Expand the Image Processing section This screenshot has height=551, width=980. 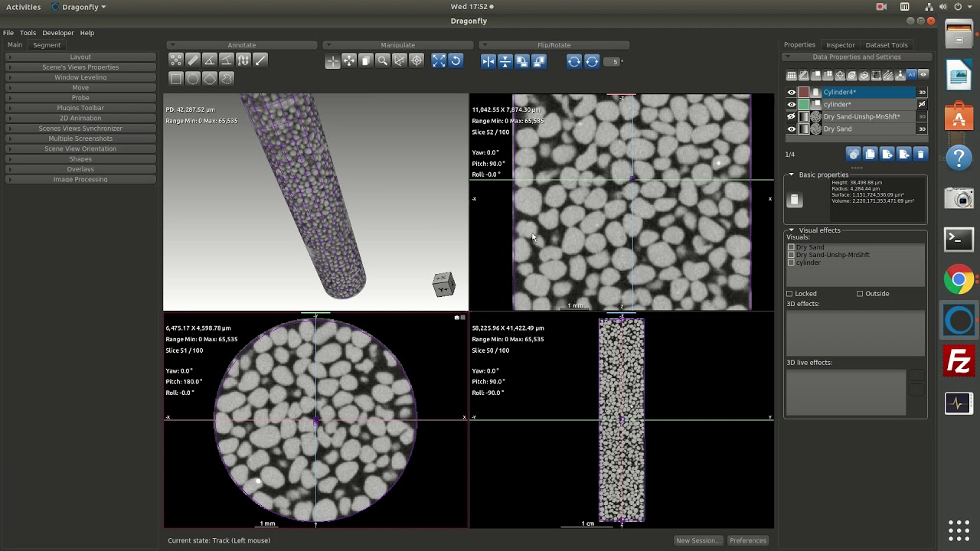(80, 179)
